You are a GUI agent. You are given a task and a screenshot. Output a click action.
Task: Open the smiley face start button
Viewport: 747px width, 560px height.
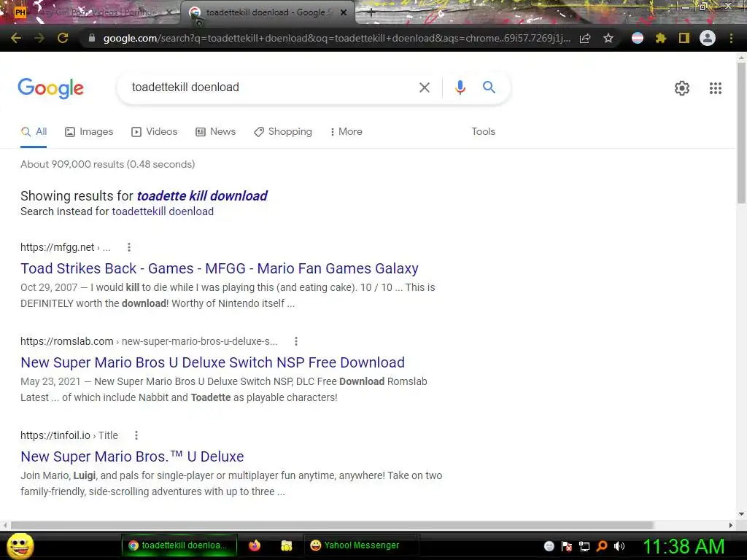pyautogui.click(x=20, y=545)
